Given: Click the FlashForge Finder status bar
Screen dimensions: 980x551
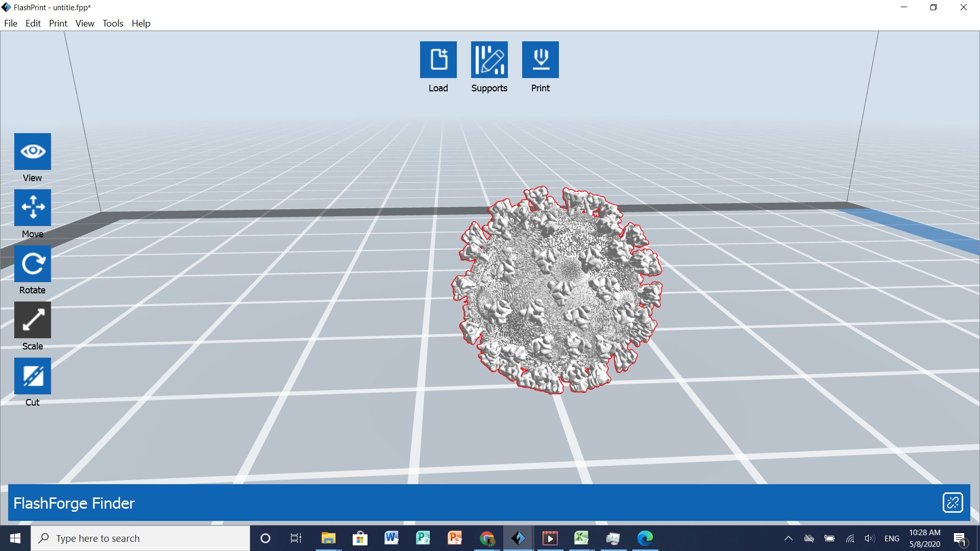Looking at the screenshot, I should tap(459, 503).
